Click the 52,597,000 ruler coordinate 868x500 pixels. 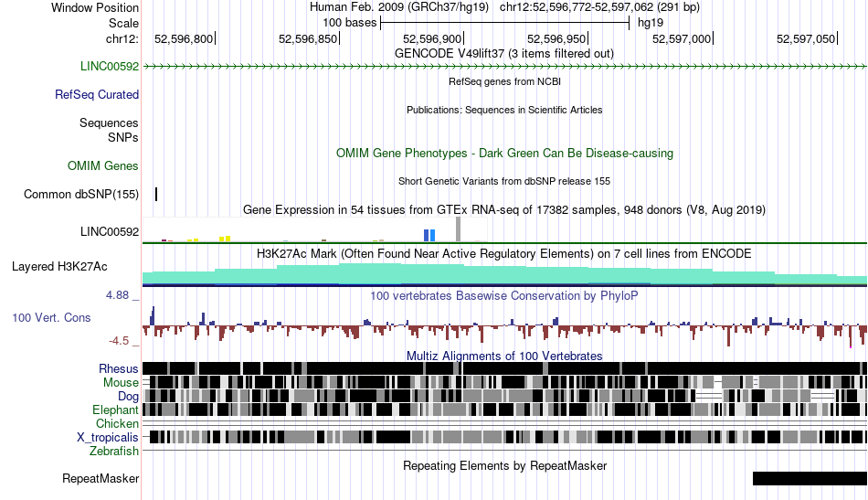(x=682, y=38)
